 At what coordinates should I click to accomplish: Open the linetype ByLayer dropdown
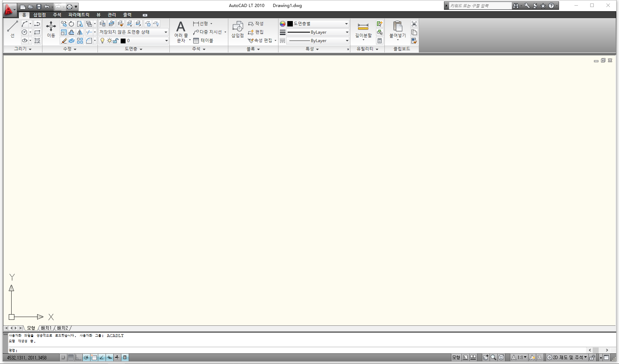318,41
